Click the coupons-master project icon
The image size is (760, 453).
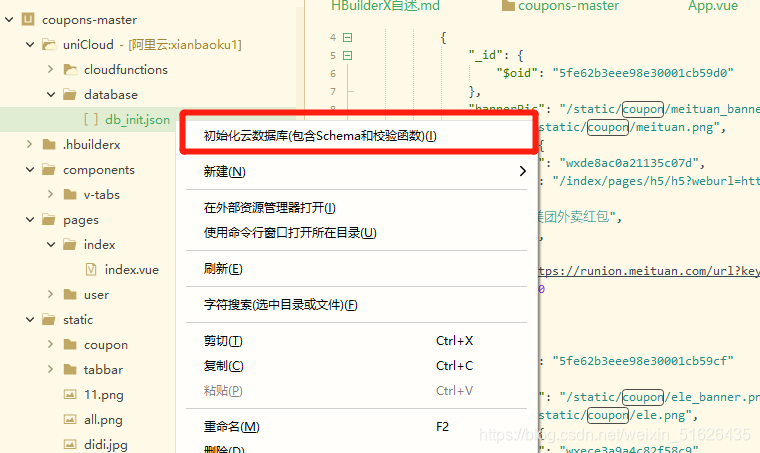(x=28, y=19)
